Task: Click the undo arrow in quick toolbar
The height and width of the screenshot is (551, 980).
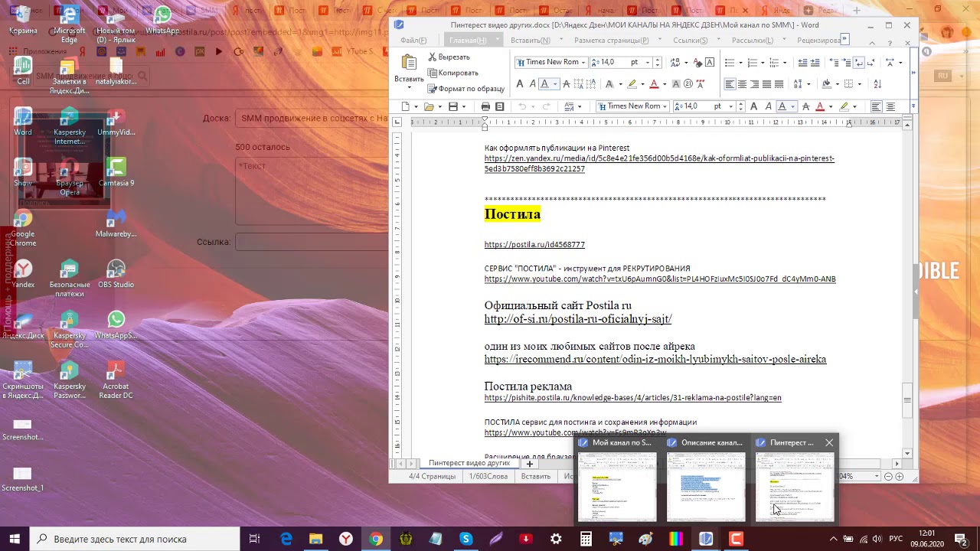Action: 523,106
